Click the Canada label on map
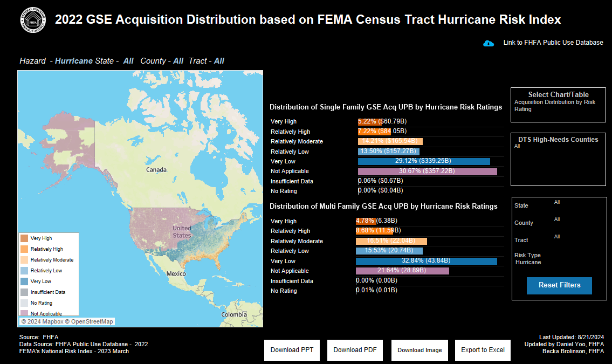The width and height of the screenshot is (612, 364). (x=156, y=170)
